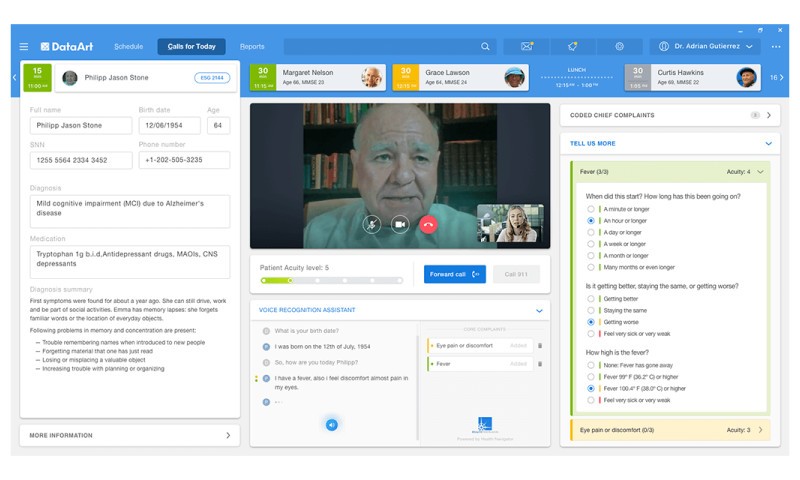Mute the microphone in the video call

372,224
